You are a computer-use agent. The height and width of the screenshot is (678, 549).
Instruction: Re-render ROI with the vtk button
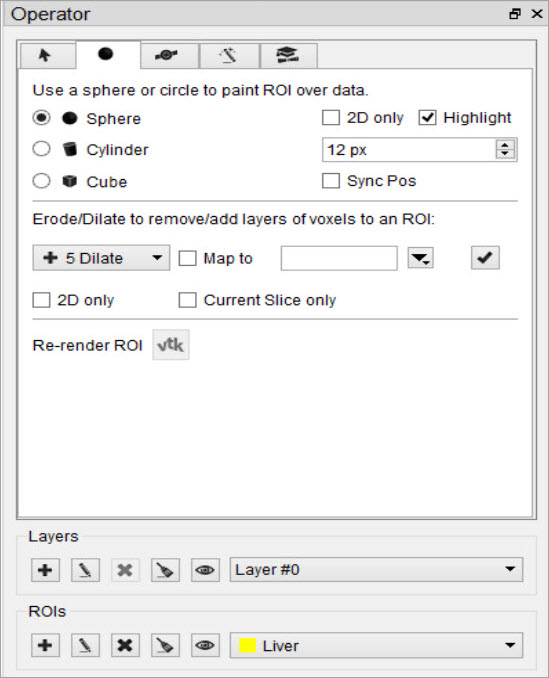coord(171,345)
